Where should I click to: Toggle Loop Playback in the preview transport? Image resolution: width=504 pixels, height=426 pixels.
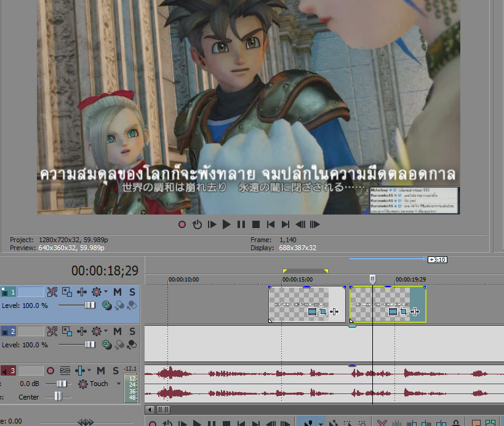(197, 224)
